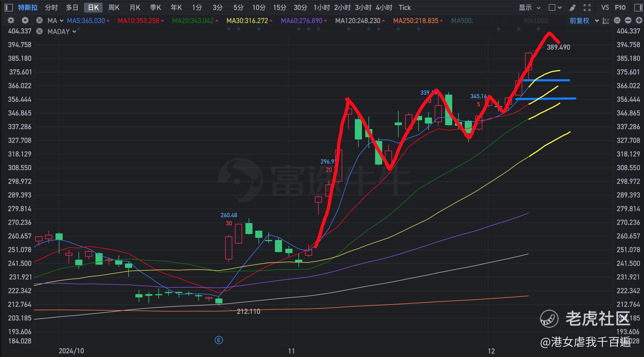Reset chart zoom with the equals icon
This screenshot has height=357, width=644.
click(x=617, y=21)
